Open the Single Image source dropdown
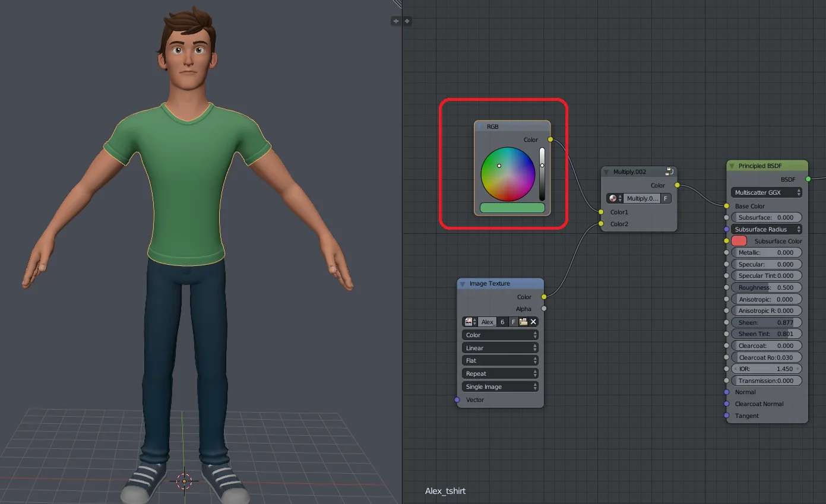 point(499,386)
